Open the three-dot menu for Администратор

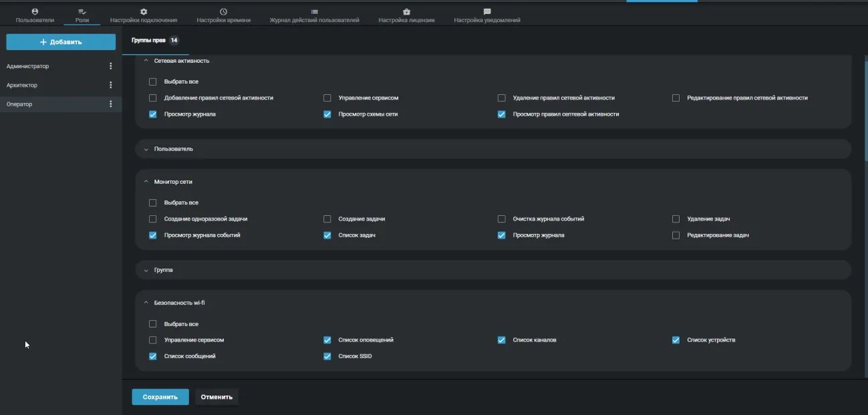(111, 66)
